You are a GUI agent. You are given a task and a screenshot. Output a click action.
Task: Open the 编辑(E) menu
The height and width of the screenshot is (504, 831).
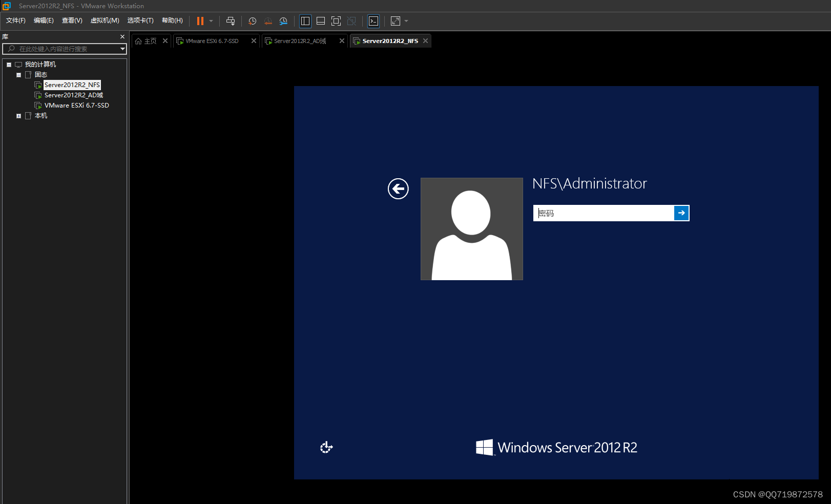coord(44,20)
